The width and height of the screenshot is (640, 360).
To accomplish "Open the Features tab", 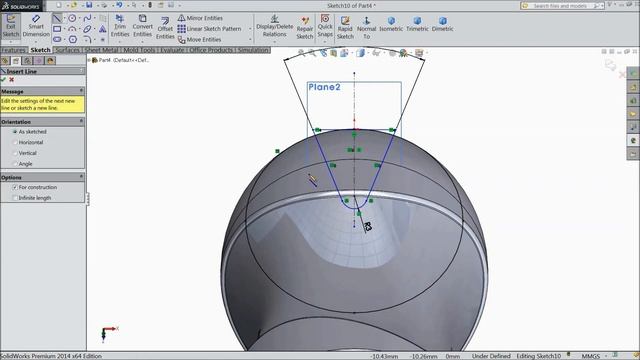I will 13,50.
